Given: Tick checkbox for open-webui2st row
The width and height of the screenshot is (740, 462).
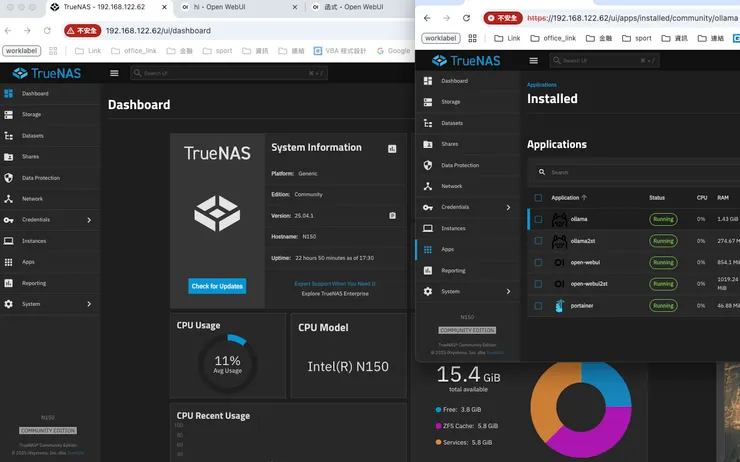Looking at the screenshot, I should click(538, 284).
